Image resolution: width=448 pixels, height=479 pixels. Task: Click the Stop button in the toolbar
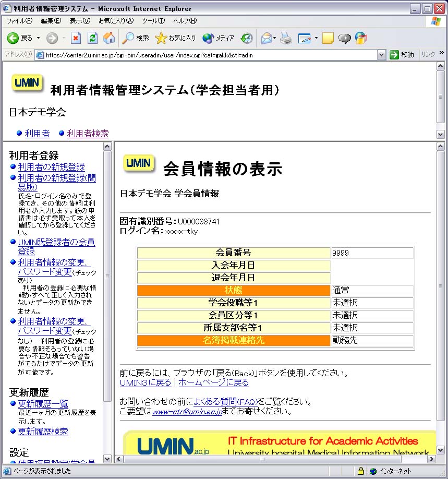click(x=76, y=38)
